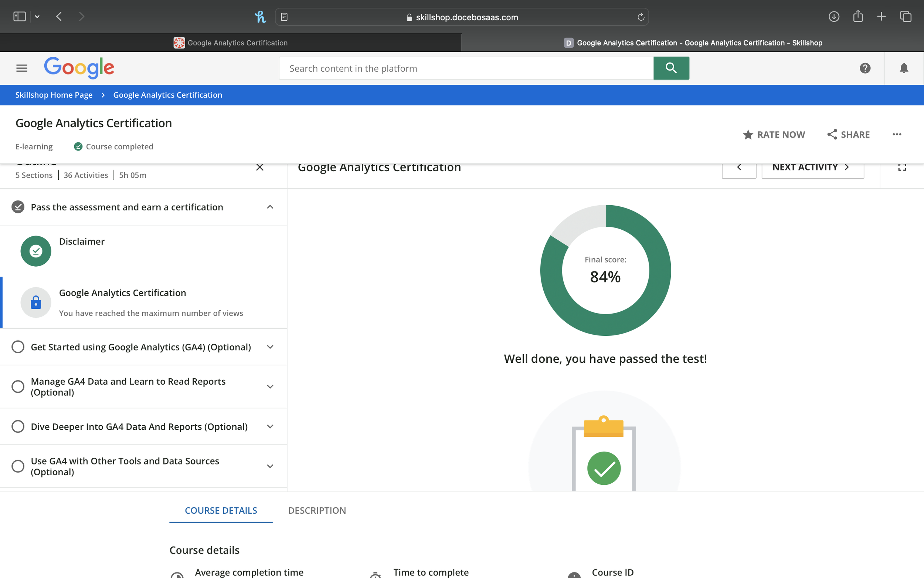The width and height of the screenshot is (924, 578).
Task: Open the tab group dropdown arrow
Action: click(37, 17)
